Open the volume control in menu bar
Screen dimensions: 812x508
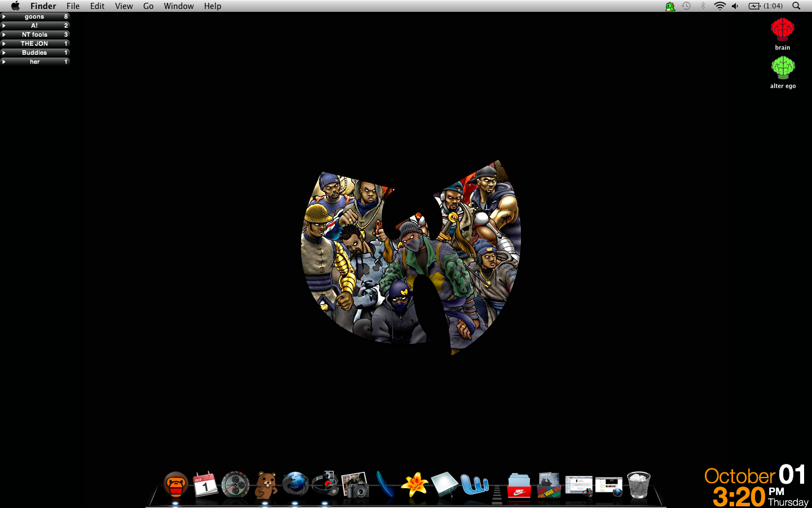(735, 6)
